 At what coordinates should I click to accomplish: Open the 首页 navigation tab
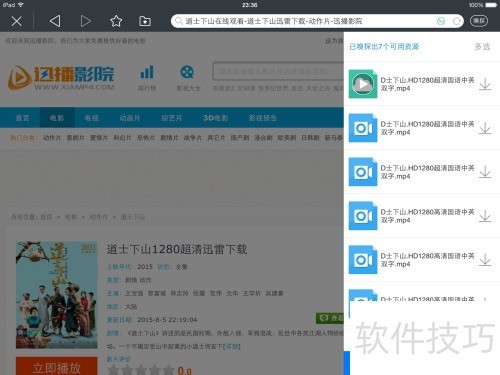tap(22, 118)
